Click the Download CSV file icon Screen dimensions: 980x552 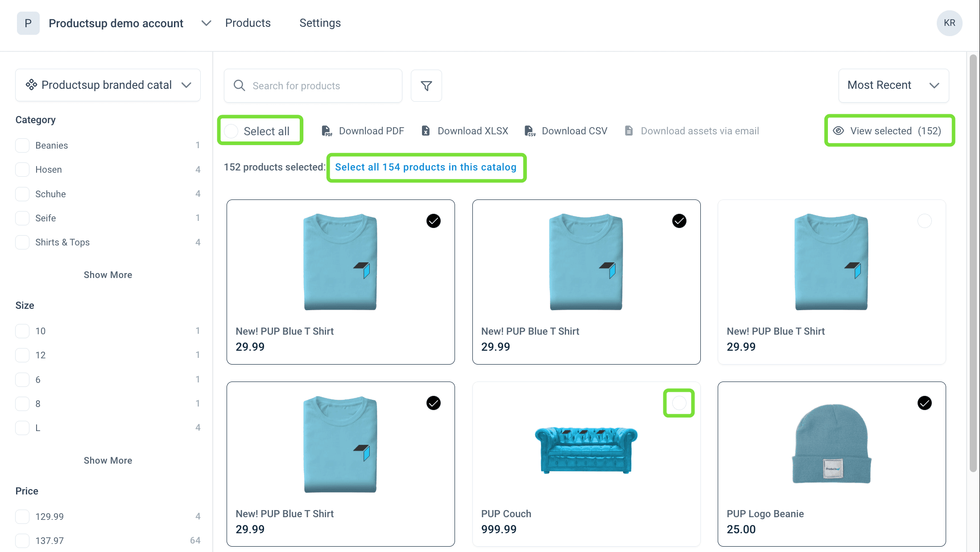click(530, 131)
